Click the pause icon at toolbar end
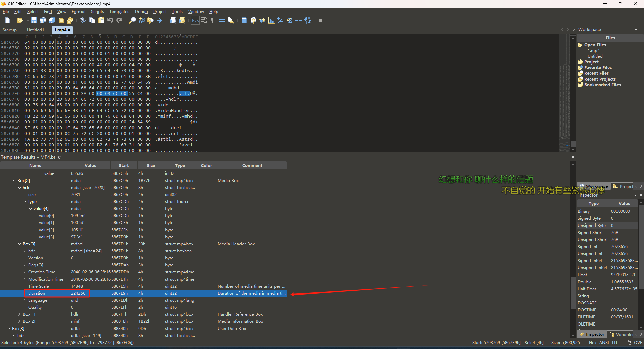The image size is (644, 349). [x=321, y=20]
